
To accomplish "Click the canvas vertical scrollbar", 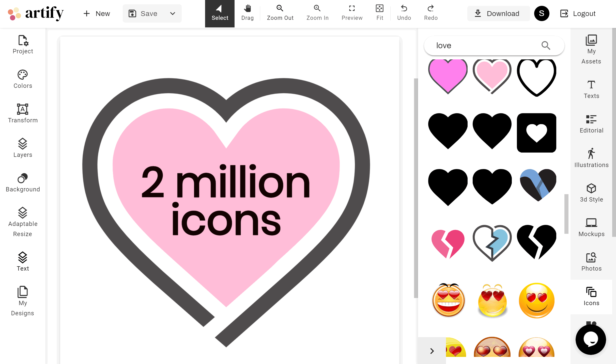I will tap(416, 188).
